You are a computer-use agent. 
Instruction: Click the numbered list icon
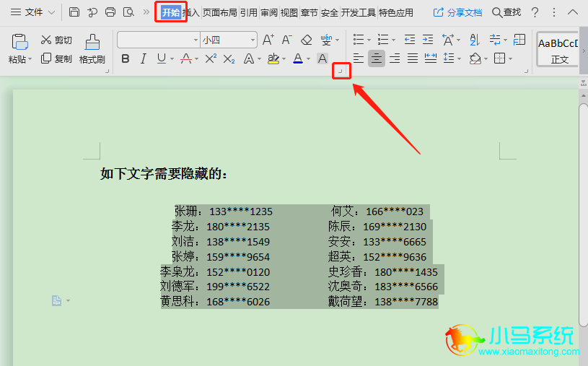383,40
